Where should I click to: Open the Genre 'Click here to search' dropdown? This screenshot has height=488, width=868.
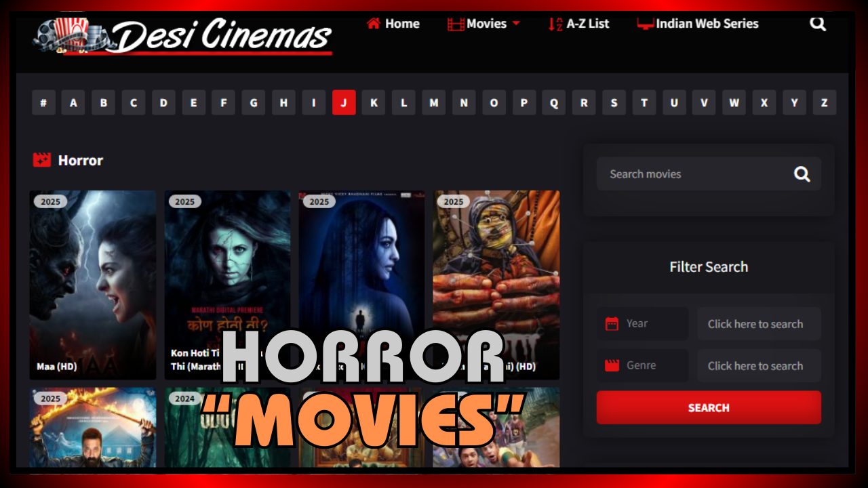pos(758,366)
